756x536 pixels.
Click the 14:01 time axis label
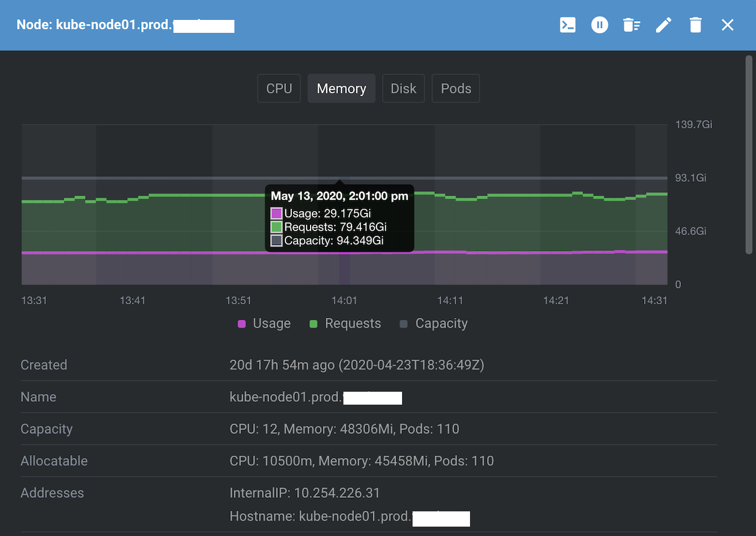[345, 300]
